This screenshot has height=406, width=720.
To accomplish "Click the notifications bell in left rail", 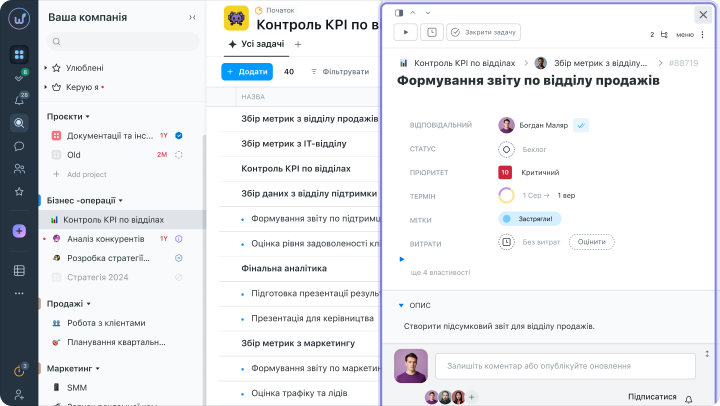I will (19, 100).
